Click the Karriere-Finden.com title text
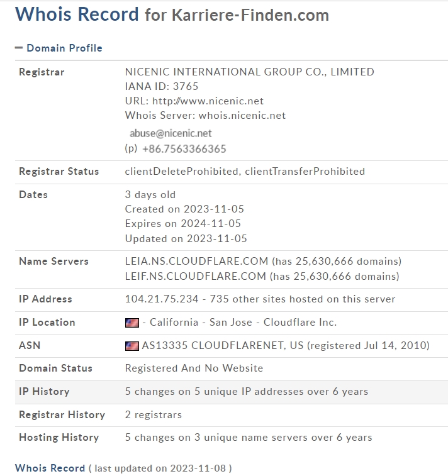 point(250,15)
